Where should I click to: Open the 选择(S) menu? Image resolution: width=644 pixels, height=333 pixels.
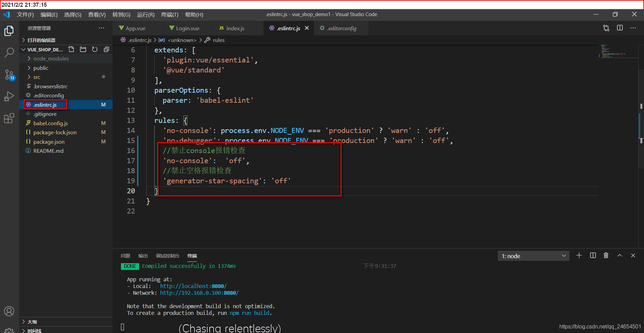[73, 15]
